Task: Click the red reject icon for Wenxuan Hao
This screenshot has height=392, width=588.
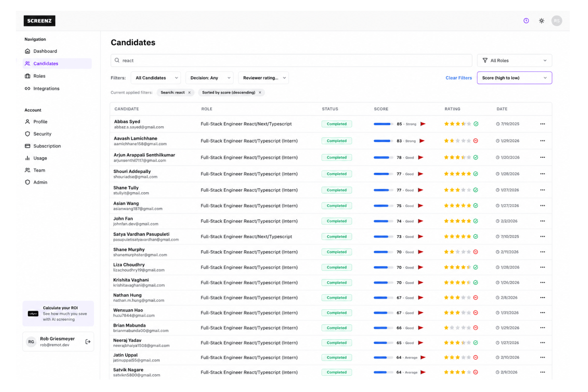Action: click(476, 313)
